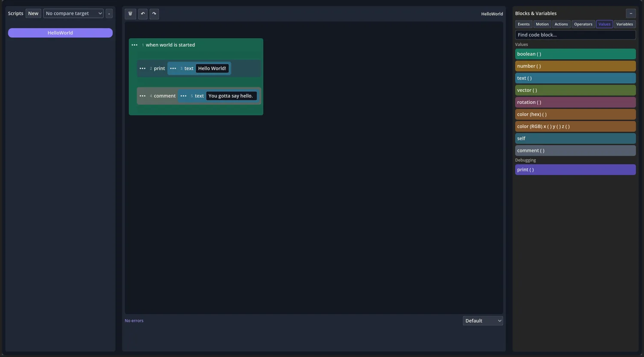Pick the 'rotation ( )' block
Image resolution: width=644 pixels, height=357 pixels.
click(575, 102)
